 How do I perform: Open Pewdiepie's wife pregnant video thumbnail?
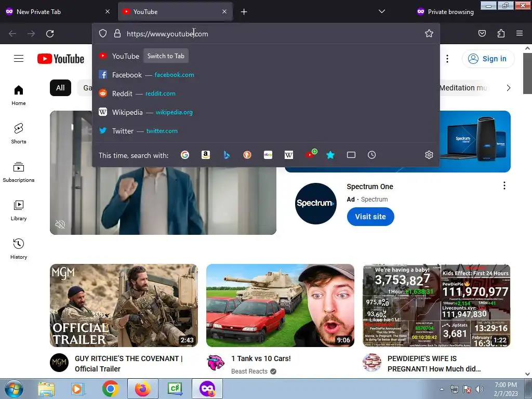coord(436,305)
